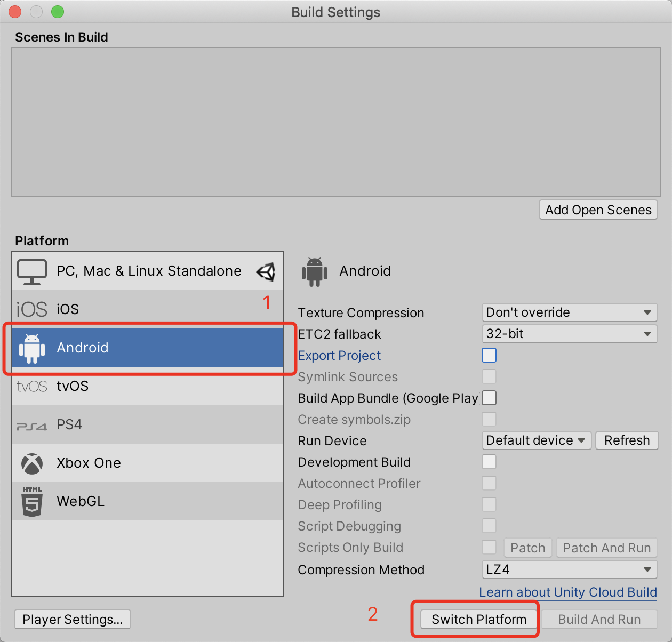Select the Xbox One platform row
Viewport: 672px width, 642px height.
coord(147,463)
